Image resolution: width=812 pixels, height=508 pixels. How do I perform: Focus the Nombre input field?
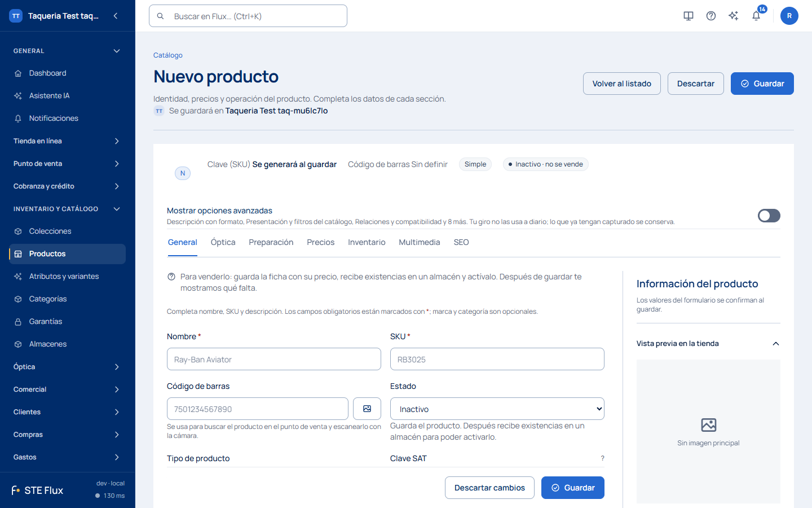(x=274, y=359)
